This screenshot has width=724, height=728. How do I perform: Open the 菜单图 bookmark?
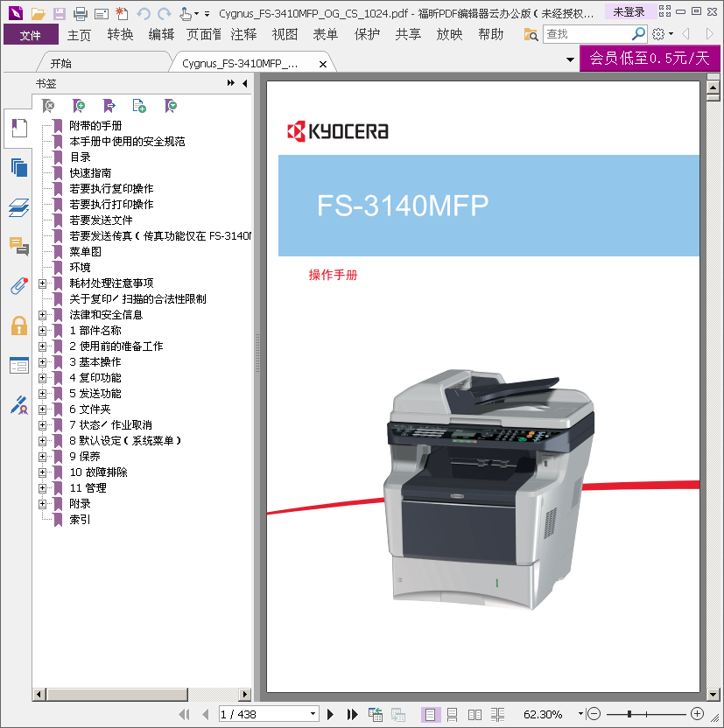coord(85,252)
